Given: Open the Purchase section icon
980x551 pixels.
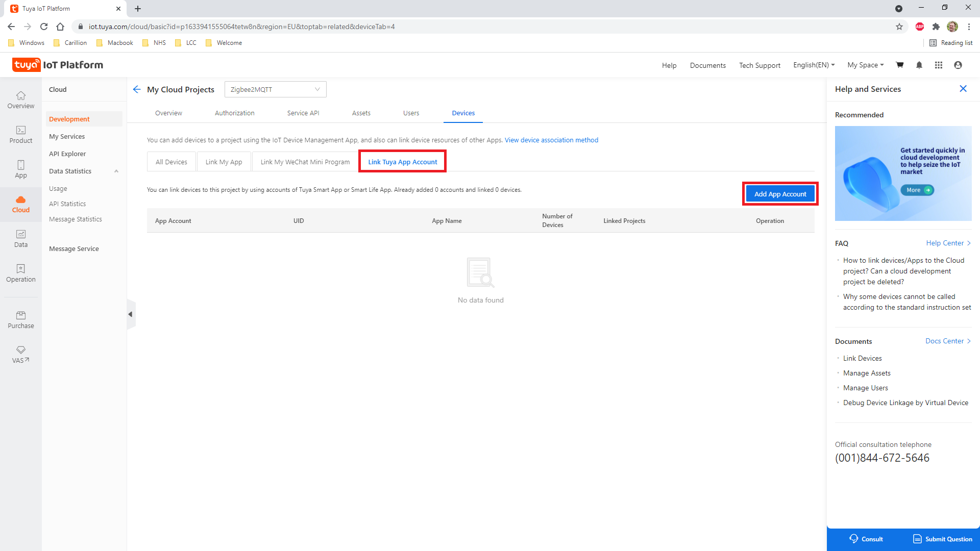Looking at the screenshot, I should click(21, 320).
